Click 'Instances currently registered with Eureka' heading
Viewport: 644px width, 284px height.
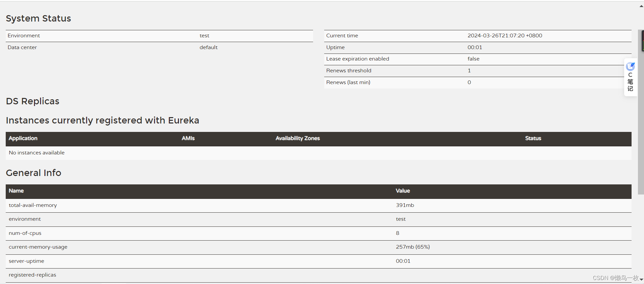(x=103, y=120)
